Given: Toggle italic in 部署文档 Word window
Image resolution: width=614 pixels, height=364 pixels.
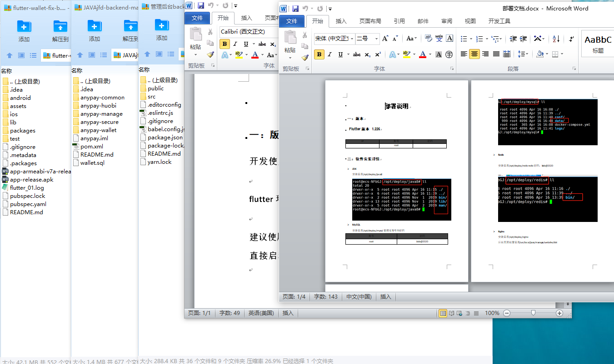Looking at the screenshot, I should (x=330, y=54).
